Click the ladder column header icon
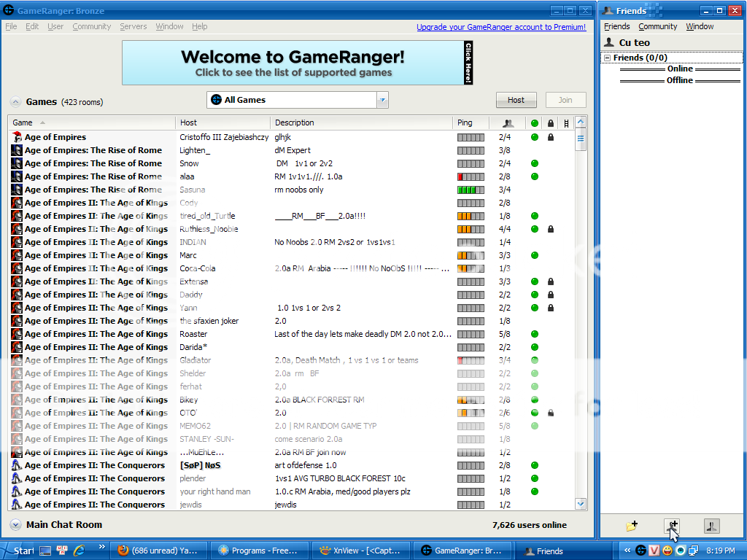747x560 pixels. coord(566,123)
